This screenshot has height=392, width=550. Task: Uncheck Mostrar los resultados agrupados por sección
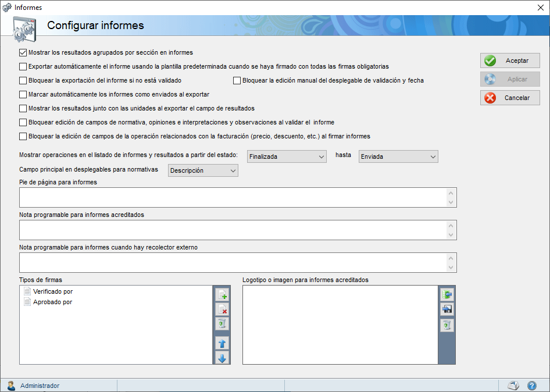point(23,53)
